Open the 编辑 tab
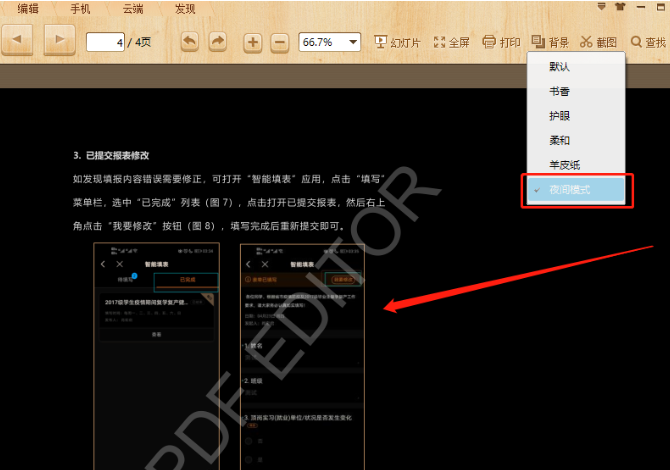The height and width of the screenshot is (470, 670). tap(28, 9)
